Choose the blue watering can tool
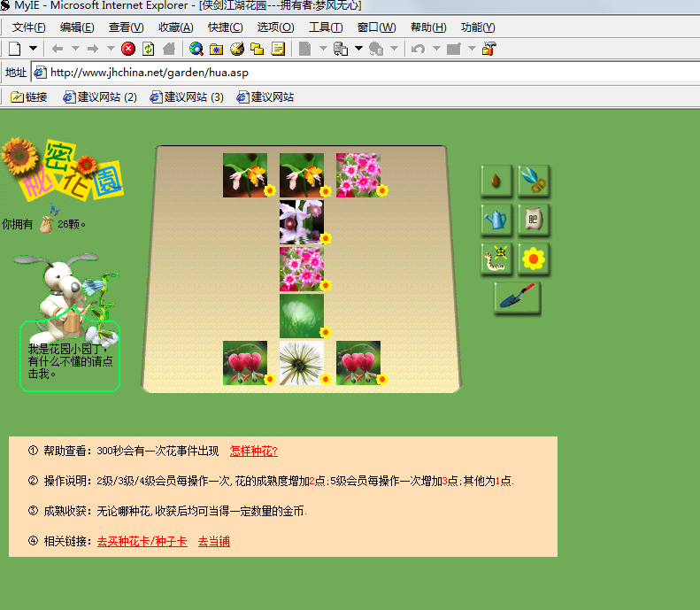 coord(496,220)
